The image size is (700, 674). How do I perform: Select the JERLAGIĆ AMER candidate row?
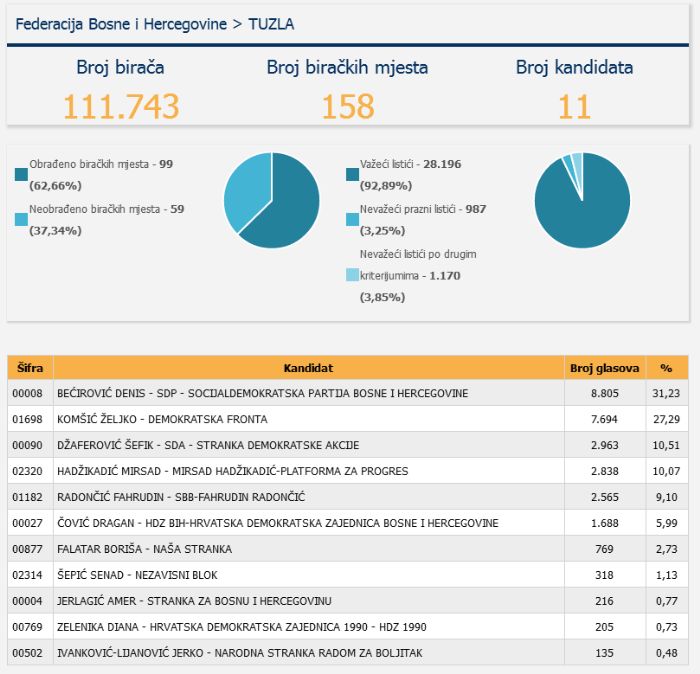coord(348,601)
